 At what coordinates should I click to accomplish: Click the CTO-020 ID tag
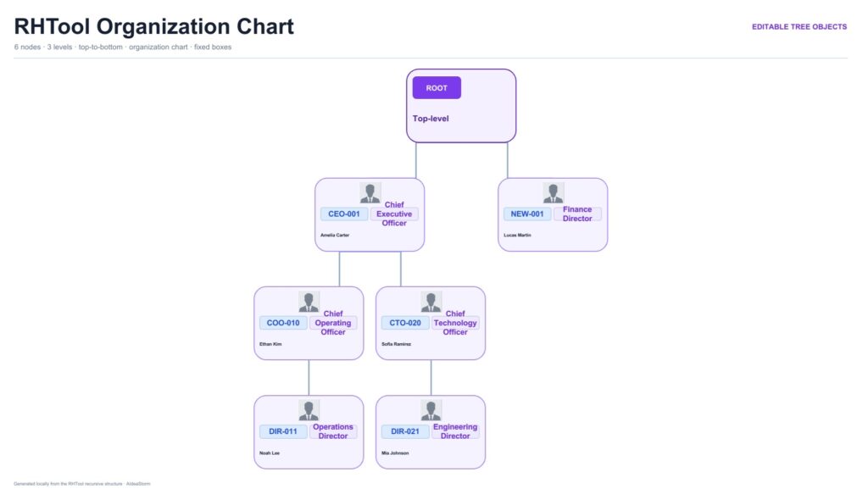405,323
